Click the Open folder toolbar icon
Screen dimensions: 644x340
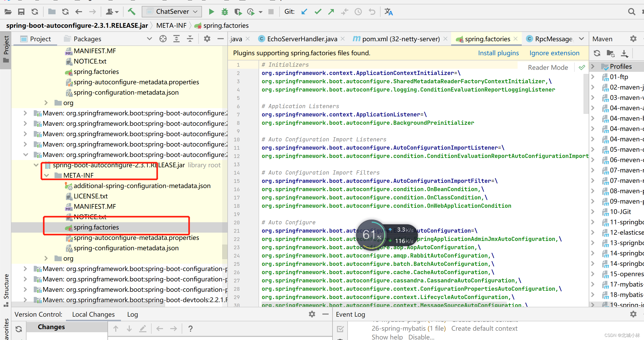[x=8, y=12]
